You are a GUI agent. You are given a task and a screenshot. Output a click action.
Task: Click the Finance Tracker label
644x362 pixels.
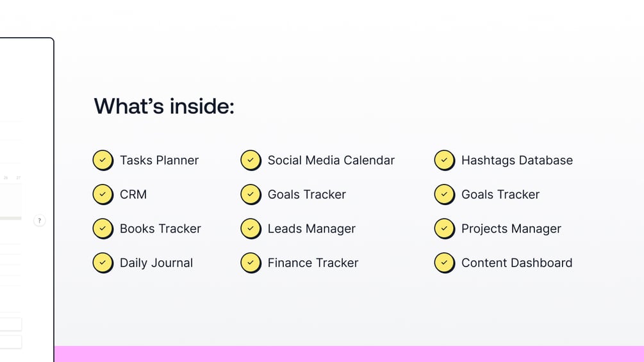[313, 263]
